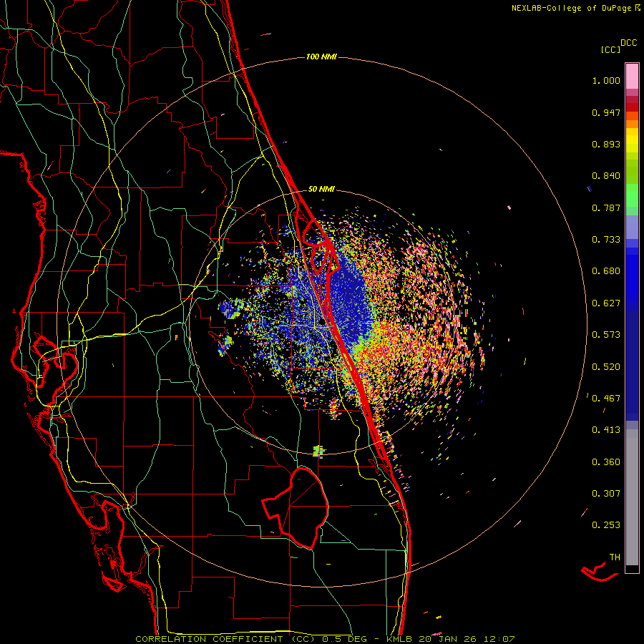This screenshot has height=644, width=644.
Task: Click the 0.893 legend value
Action: [606, 144]
